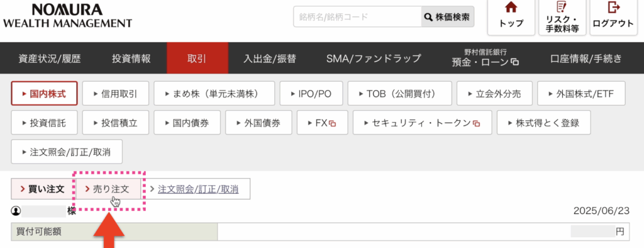The width and height of the screenshot is (644, 248).
Task: Open the 信用取引 submenu button
Action: point(116,93)
